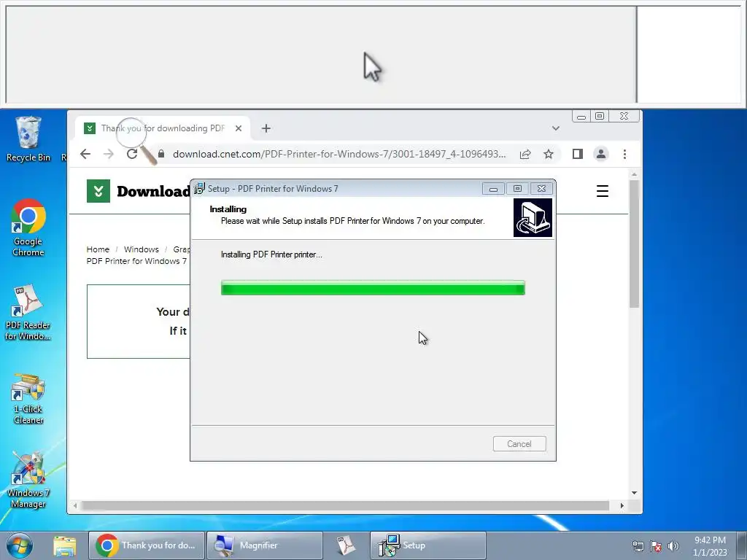This screenshot has height=560, width=747.
Task: Switch to Setup taskbar button
Action: click(x=427, y=545)
